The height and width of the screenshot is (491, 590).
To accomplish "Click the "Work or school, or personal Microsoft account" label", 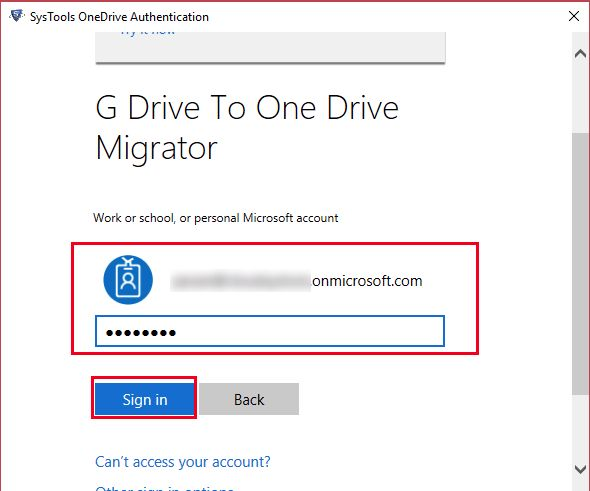I will click(216, 218).
